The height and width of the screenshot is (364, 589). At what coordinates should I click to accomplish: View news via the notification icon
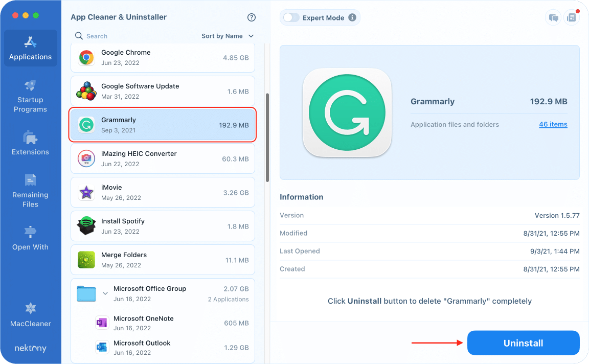click(x=572, y=17)
